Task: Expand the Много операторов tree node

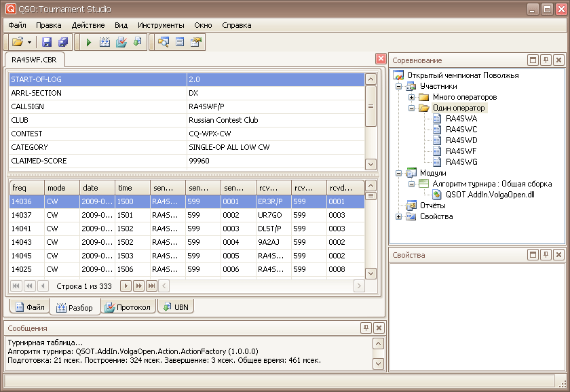Action: [x=411, y=97]
